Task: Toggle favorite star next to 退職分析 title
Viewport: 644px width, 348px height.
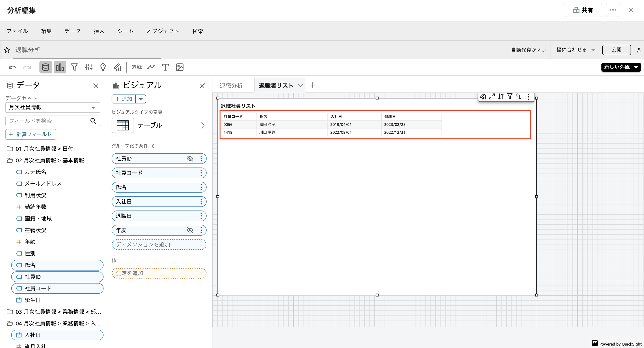Action: [x=6, y=50]
